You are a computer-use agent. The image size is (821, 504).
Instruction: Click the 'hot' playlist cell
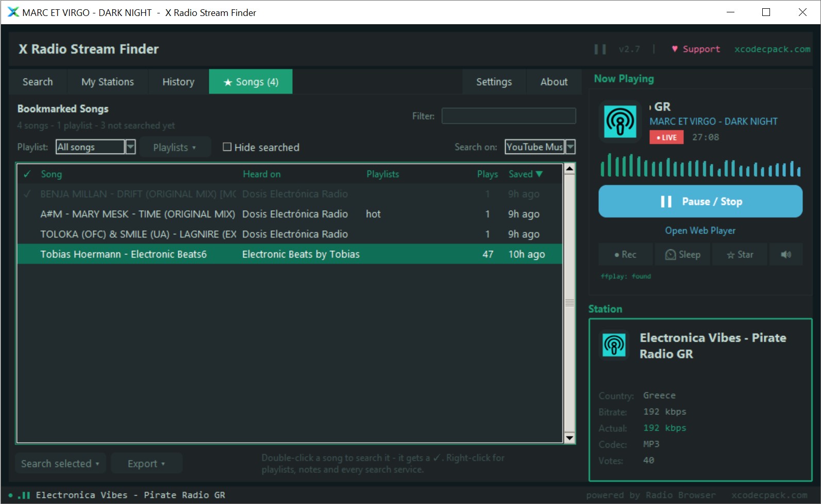pyautogui.click(x=373, y=214)
